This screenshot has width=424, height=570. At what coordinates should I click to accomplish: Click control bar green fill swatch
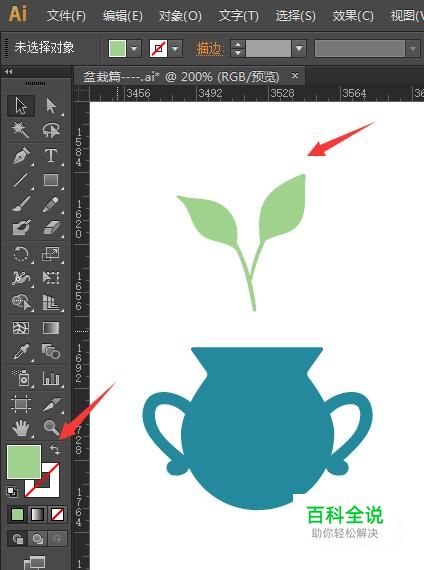pos(117,48)
